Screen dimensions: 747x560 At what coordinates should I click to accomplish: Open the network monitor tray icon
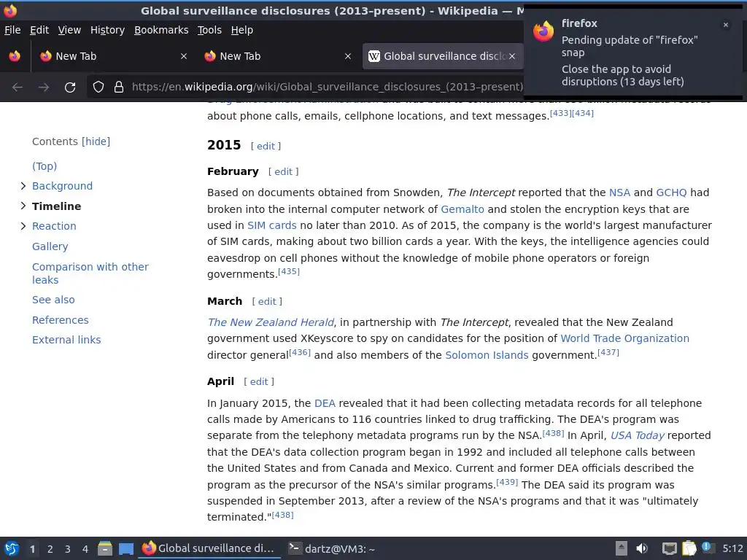pyautogui.click(x=670, y=549)
